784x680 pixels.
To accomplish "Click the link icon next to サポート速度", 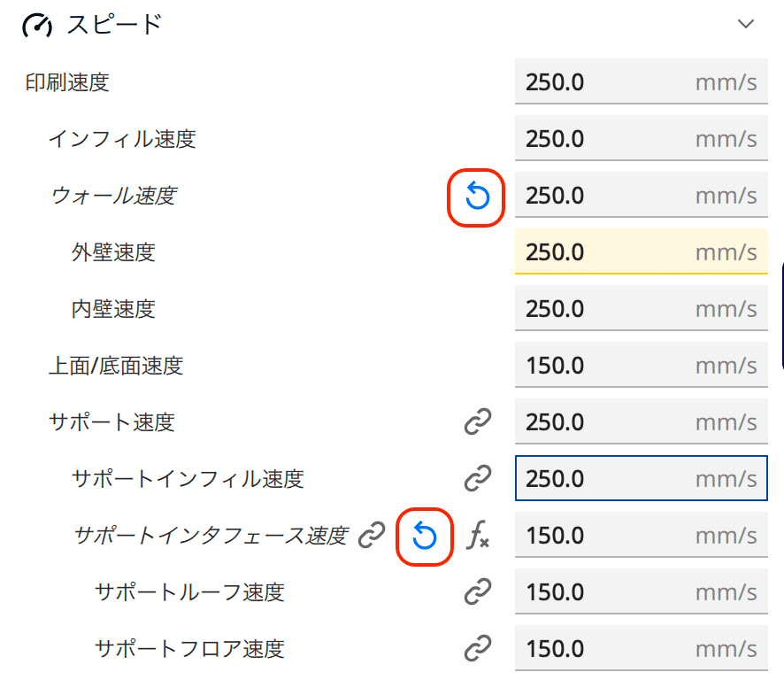I will pyautogui.click(x=476, y=422).
